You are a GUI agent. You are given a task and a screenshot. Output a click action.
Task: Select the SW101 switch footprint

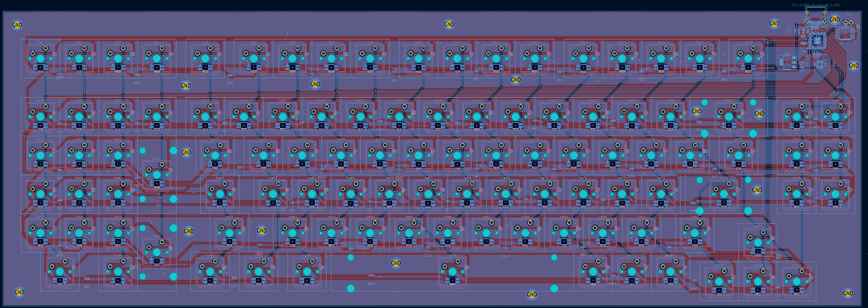click(x=632, y=272)
